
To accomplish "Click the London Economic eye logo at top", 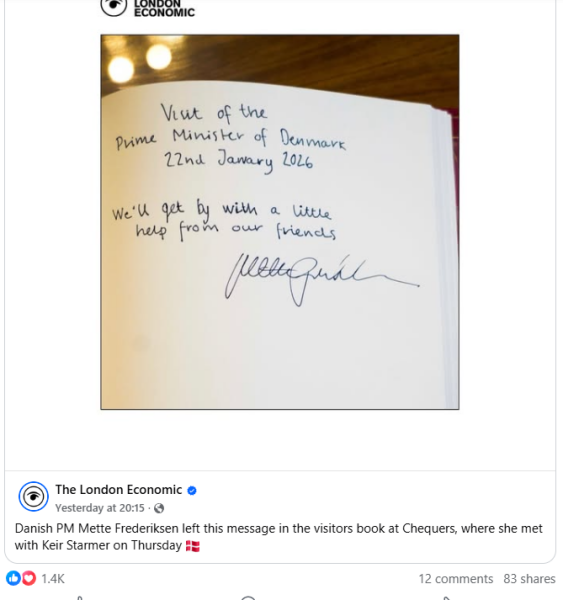I will pyautogui.click(x=114, y=6).
